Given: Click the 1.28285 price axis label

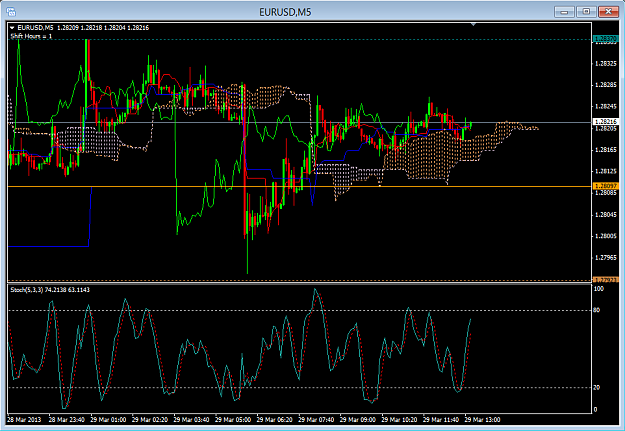Looking at the screenshot, I should coord(605,85).
